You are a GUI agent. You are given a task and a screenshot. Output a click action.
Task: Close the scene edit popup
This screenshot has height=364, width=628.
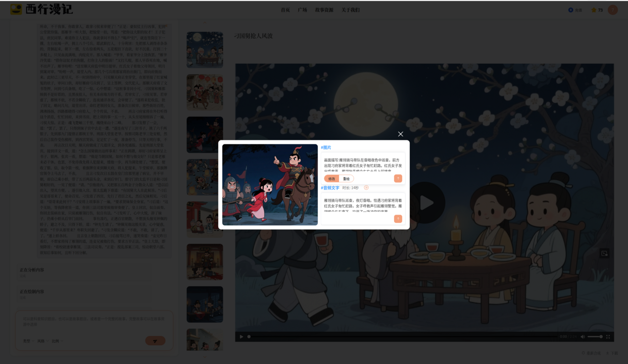pos(400,134)
